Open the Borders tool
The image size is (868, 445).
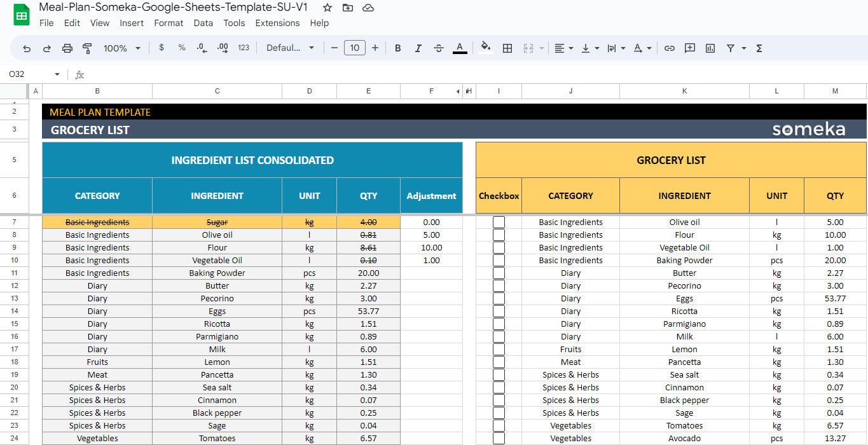(507, 48)
